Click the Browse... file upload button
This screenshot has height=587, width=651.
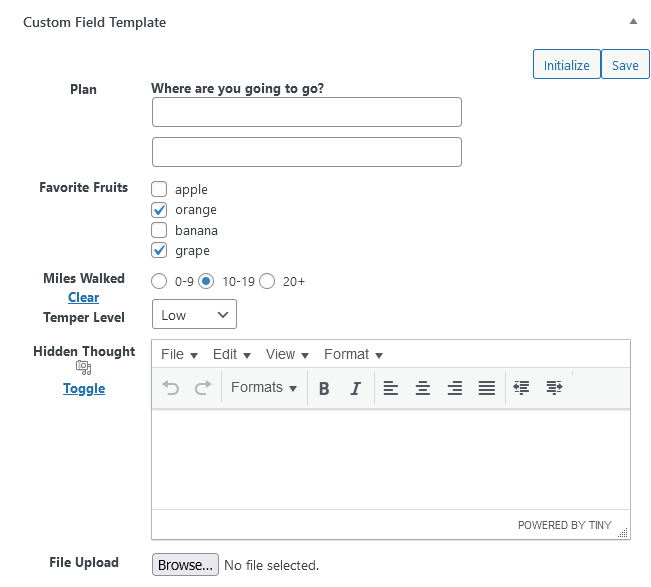(185, 565)
